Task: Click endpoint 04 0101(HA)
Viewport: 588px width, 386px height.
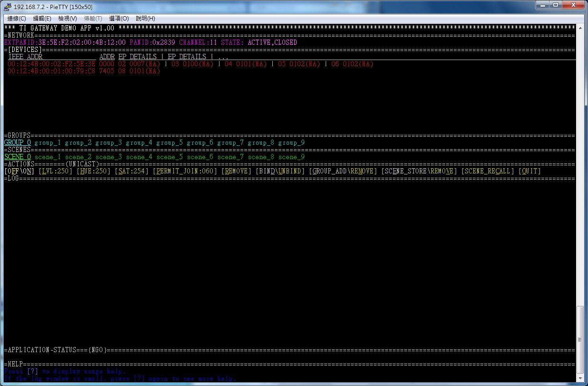Action: [246, 64]
